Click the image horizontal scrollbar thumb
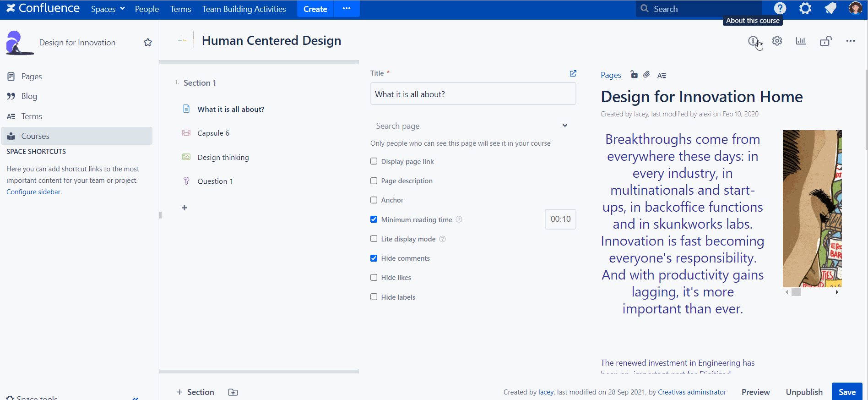868x400 pixels. tap(797, 292)
